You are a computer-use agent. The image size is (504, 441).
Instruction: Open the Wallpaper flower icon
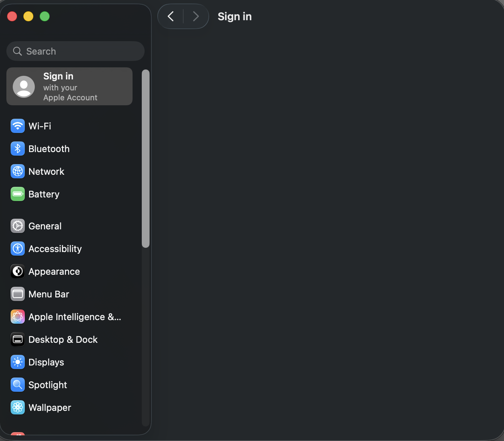(18, 407)
